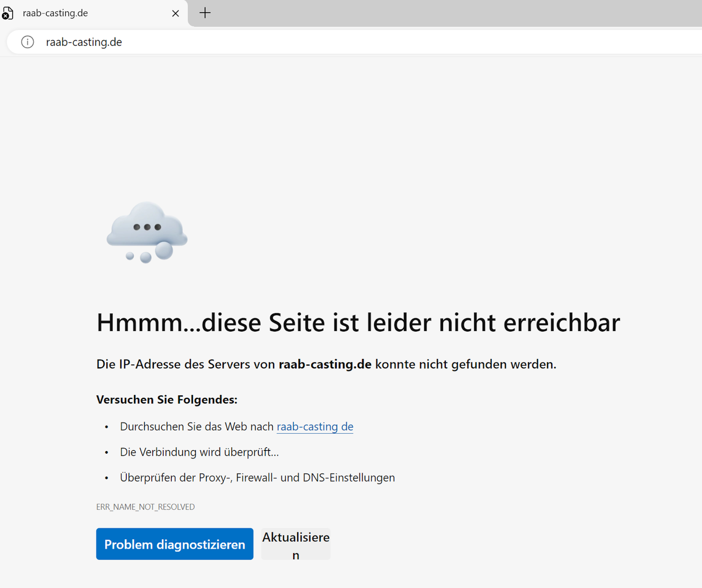Open the raab-casting de web search link

point(315,427)
